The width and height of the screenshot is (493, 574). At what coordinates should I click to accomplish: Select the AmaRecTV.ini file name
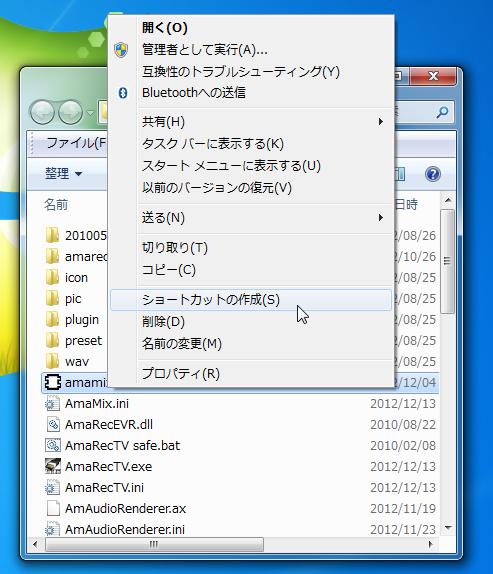tap(104, 487)
